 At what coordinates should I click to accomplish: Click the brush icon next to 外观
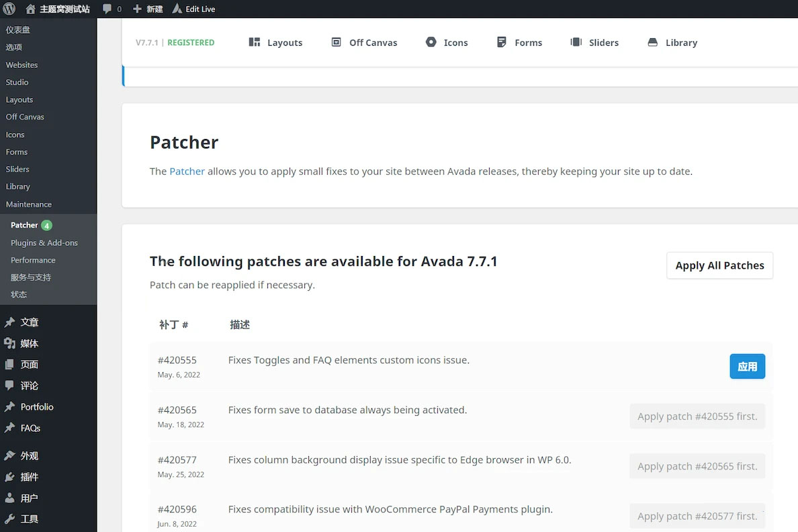click(9, 455)
